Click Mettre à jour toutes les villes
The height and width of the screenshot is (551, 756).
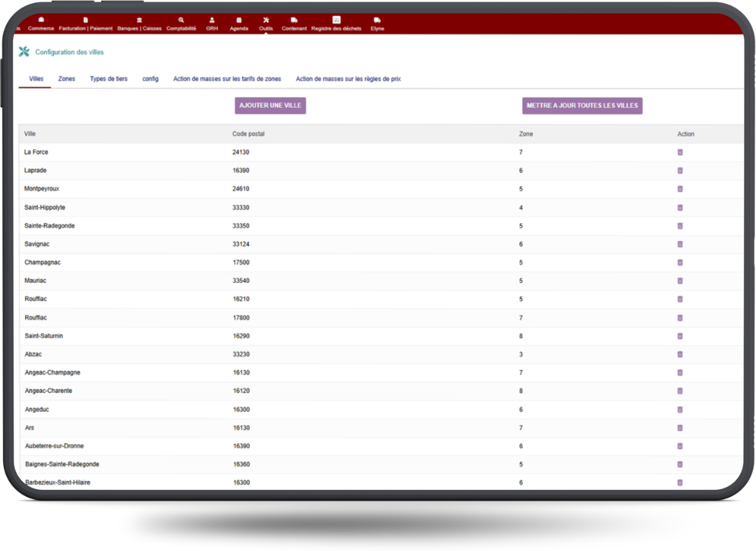point(582,105)
